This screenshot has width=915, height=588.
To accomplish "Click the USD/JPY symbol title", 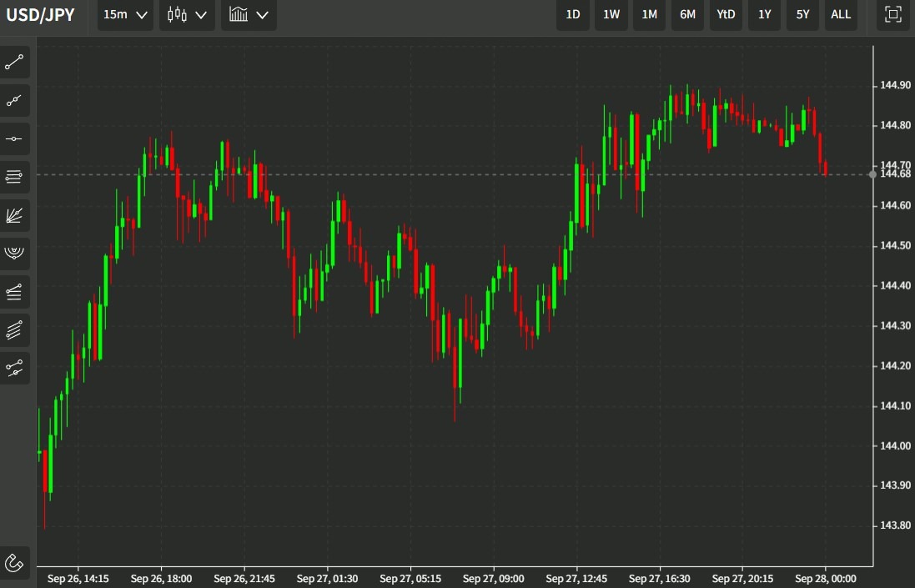I will tap(40, 14).
